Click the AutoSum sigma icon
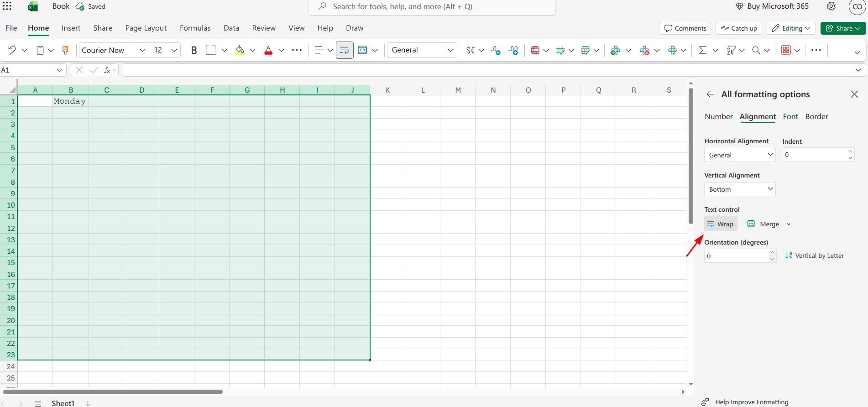Screen dimensions: 868x407 pyautogui.click(x=703, y=50)
